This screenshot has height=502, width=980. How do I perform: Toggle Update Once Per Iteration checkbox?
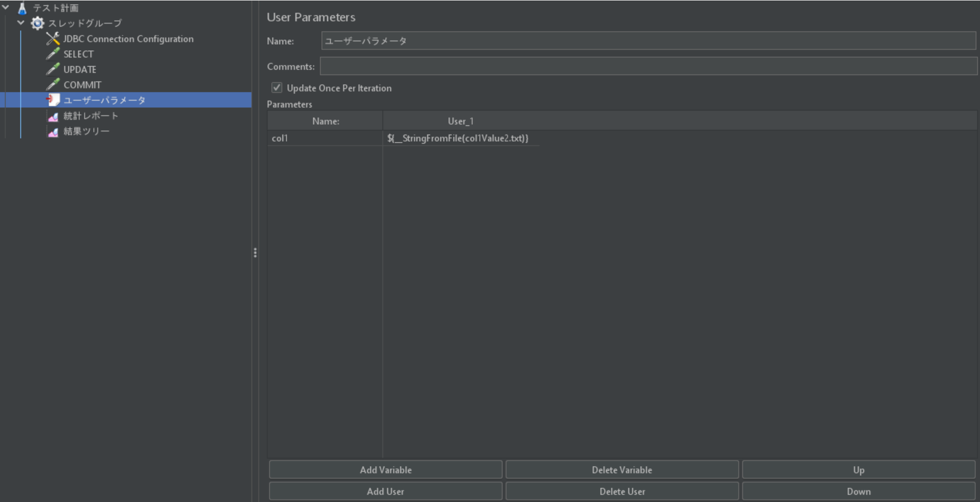click(277, 88)
